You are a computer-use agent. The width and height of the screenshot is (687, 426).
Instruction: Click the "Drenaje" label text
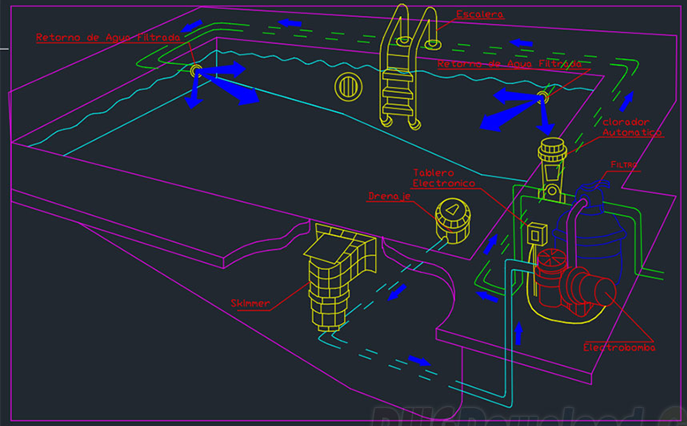pyautogui.click(x=389, y=196)
